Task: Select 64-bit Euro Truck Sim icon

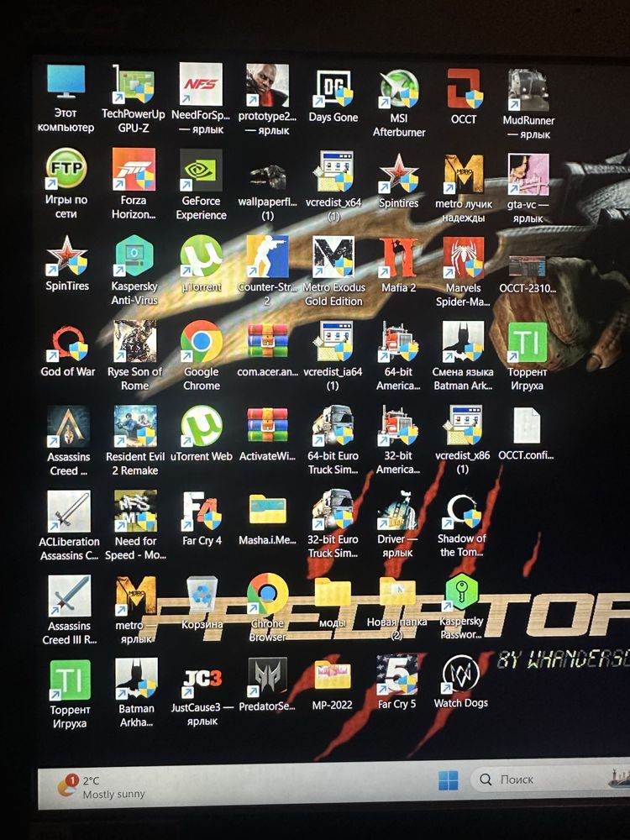Action: [x=333, y=427]
